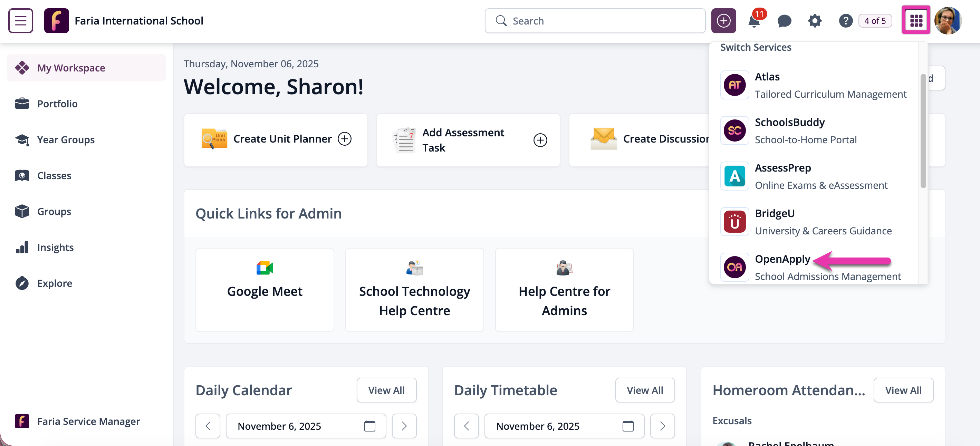Go to previous day in Daily Timetable
Image resolution: width=980 pixels, height=446 pixels.
466,426
